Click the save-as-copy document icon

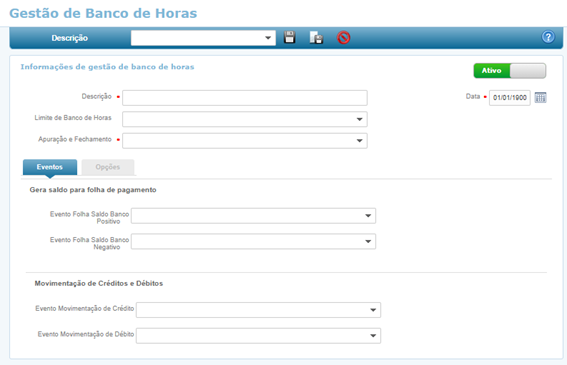coord(316,38)
